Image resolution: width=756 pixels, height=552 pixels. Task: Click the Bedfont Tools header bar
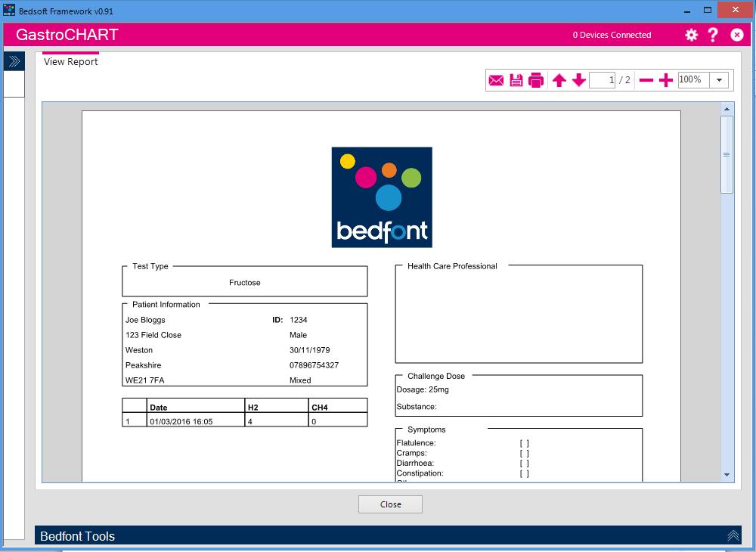[x=388, y=535]
